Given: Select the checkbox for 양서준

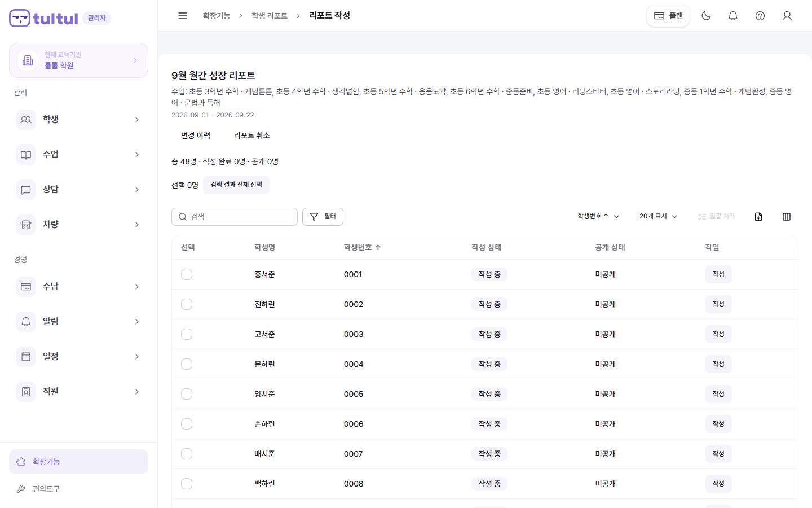Looking at the screenshot, I should (x=187, y=394).
